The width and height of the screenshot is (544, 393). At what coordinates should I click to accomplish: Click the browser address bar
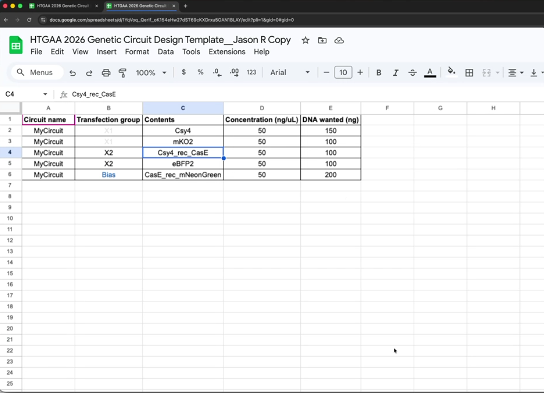pyautogui.click(x=172, y=20)
